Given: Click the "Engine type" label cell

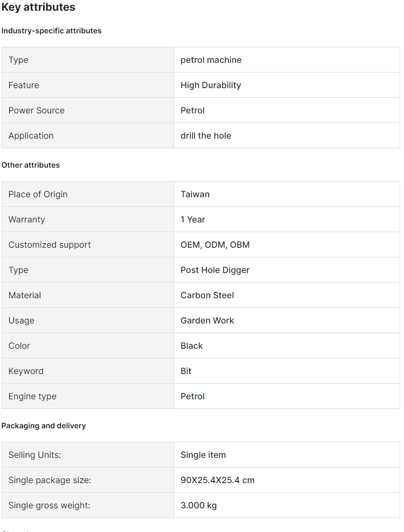Looking at the screenshot, I should [x=32, y=396].
